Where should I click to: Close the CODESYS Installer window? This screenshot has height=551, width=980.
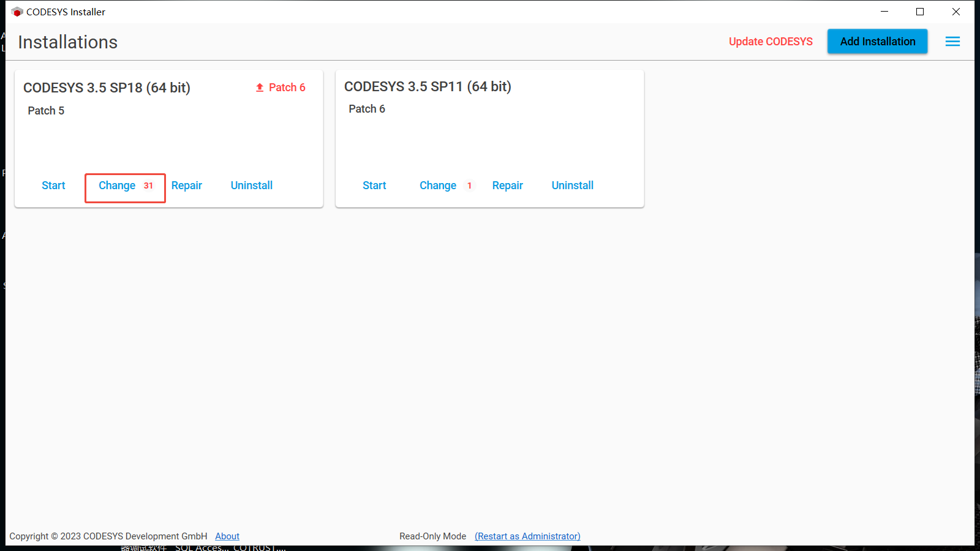tap(956, 12)
